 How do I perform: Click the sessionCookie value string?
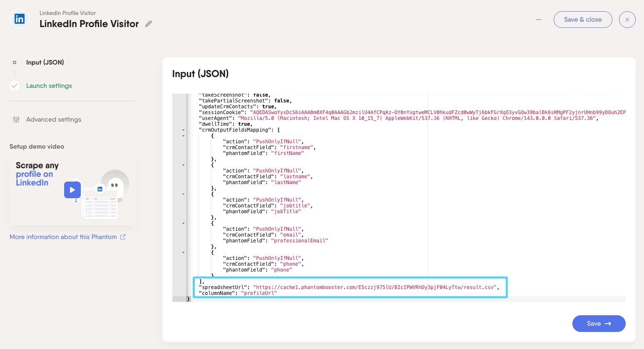click(x=438, y=112)
